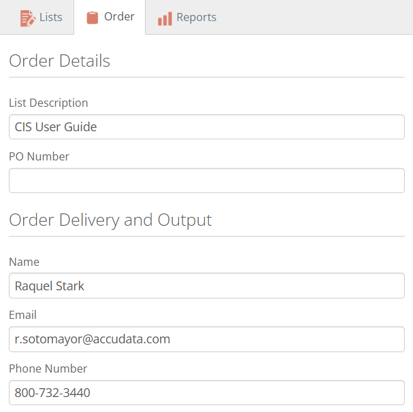
Task: Click the Email label text
Action: tap(23, 315)
